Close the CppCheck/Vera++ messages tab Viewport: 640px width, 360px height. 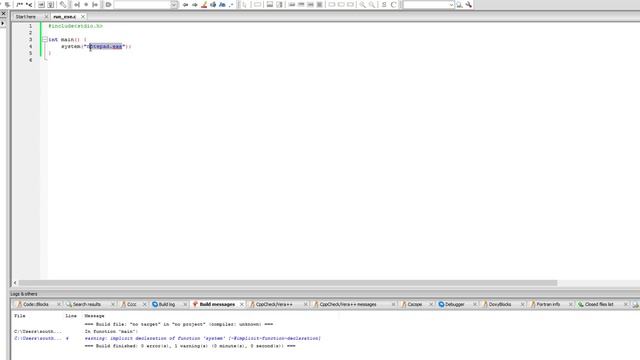pyautogui.click(x=393, y=304)
